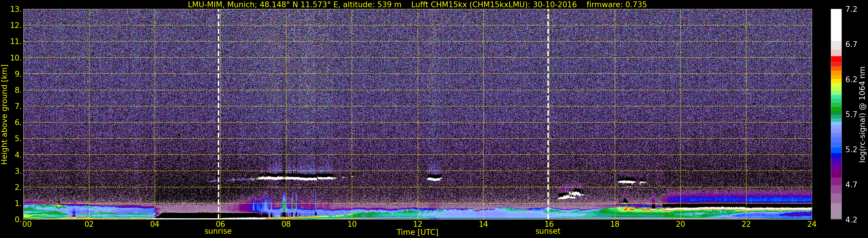
Task: Click the white dashed sunset line
Action: coord(548,114)
